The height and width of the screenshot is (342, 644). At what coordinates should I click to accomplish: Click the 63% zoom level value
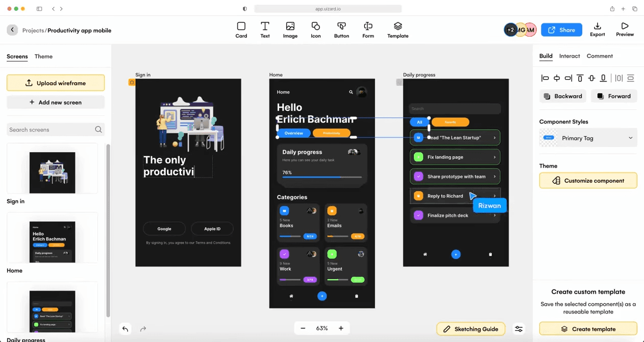click(x=322, y=328)
